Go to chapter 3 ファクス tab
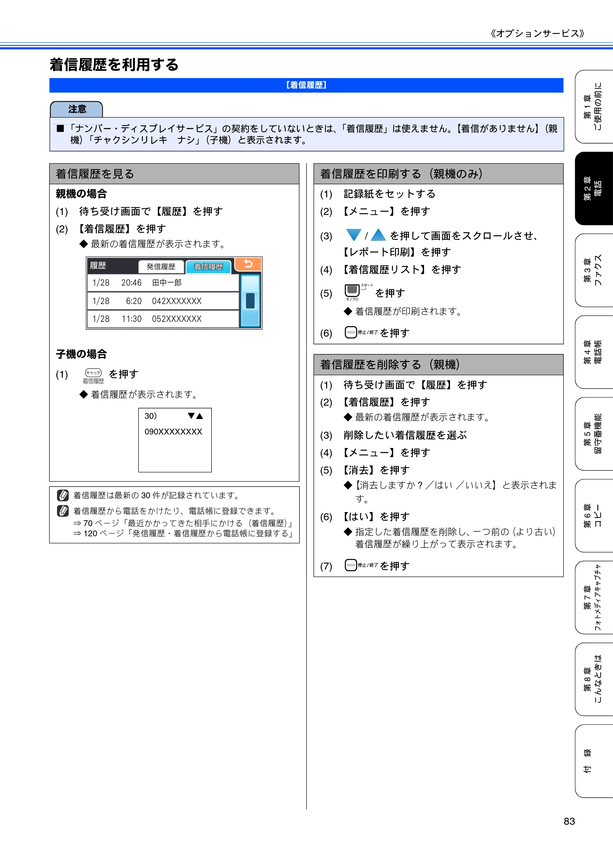Image resolution: width=613 pixels, height=868 pixels. [594, 270]
